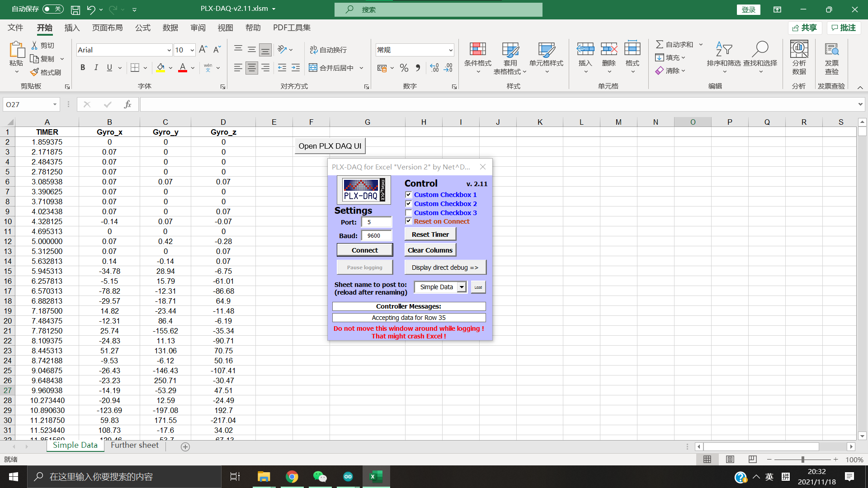This screenshot has width=868, height=488.
Task: Check Custom Checkbox 3
Action: click(x=409, y=213)
